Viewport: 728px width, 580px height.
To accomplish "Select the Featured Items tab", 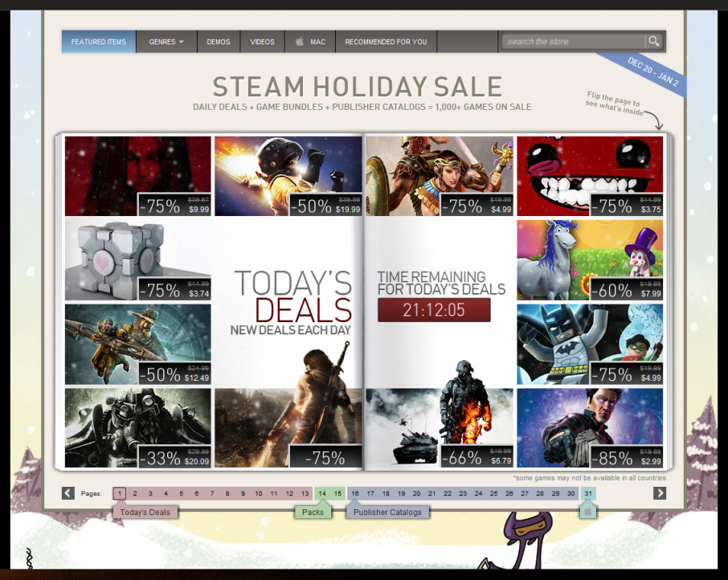I will (x=98, y=42).
